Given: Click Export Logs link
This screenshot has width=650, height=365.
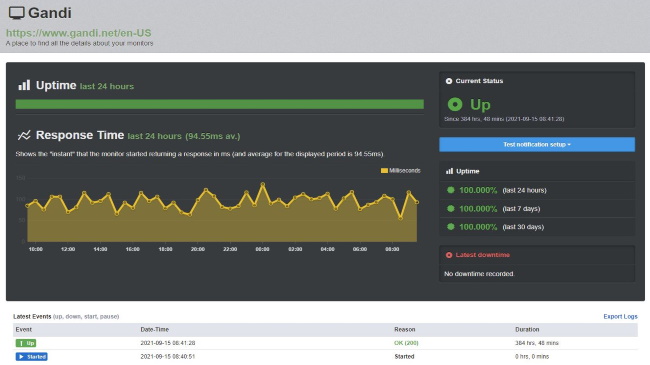Looking at the screenshot, I should pos(620,316).
